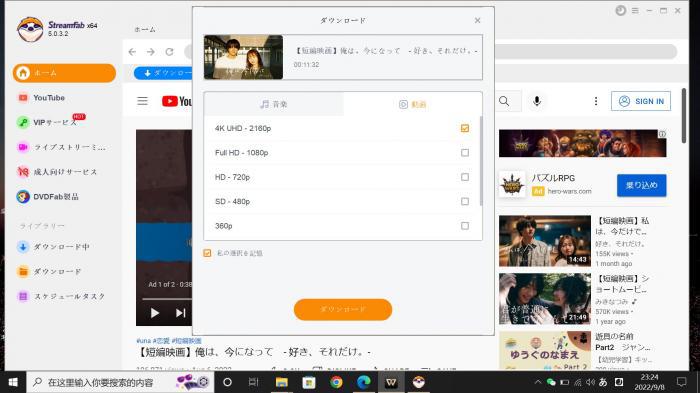The width and height of the screenshot is (700, 393).
Task: Toggle the 私の選択を記憶 checkbox
Action: (207, 253)
